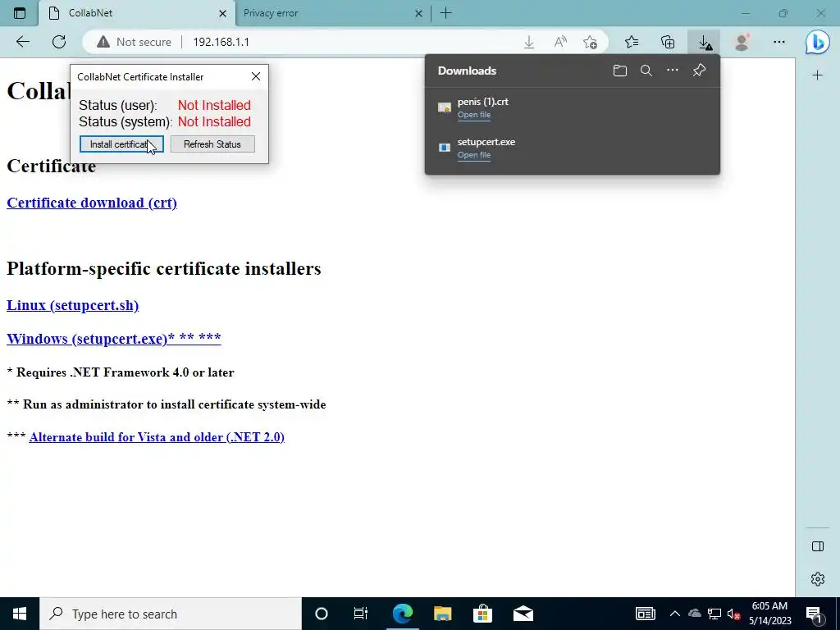Close the CollabNet Certificate Installer dialog
Screen dimensions: 840x630
click(256, 76)
